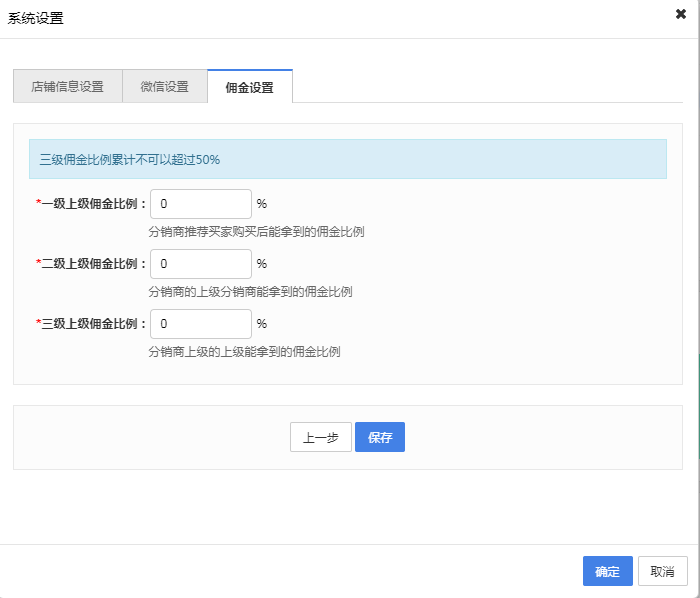700x598 pixels.
Task: Click the blue 保存 button
Action: click(379, 437)
